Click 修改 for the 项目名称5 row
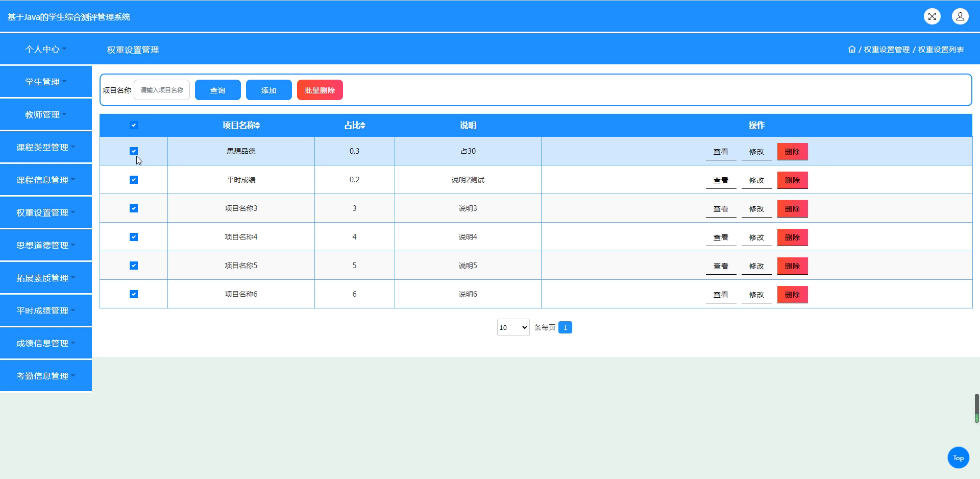Image resolution: width=980 pixels, height=479 pixels. (x=756, y=266)
